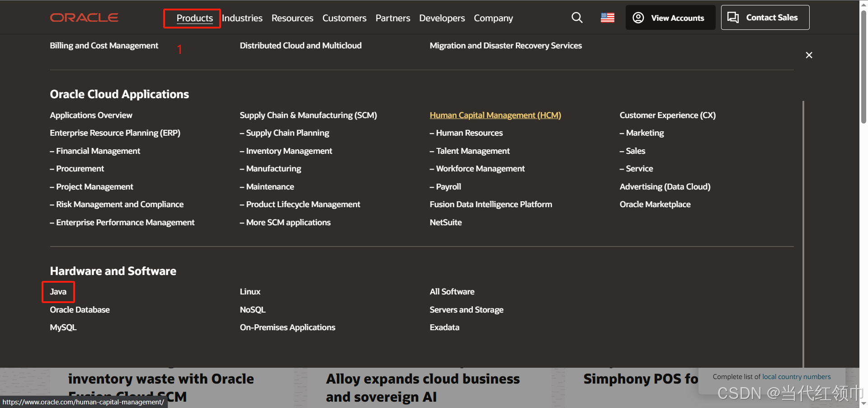
Task: Select Human Resources link
Action: coord(466,133)
